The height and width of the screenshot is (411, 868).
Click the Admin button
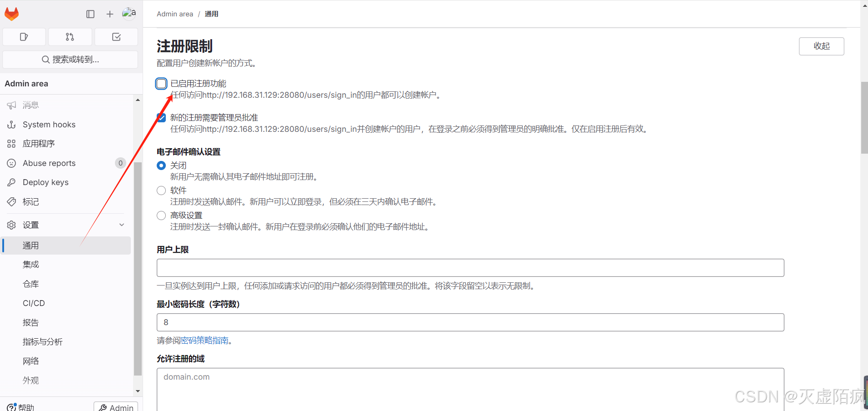click(x=116, y=407)
